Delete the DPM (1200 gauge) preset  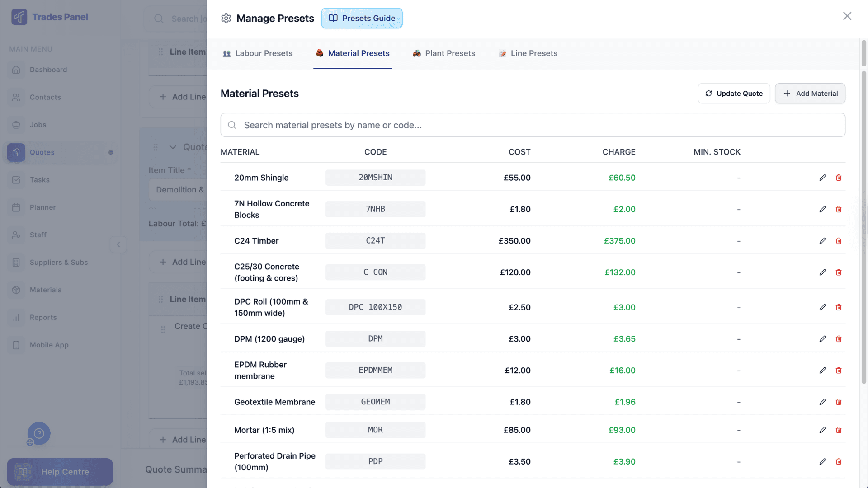click(839, 339)
